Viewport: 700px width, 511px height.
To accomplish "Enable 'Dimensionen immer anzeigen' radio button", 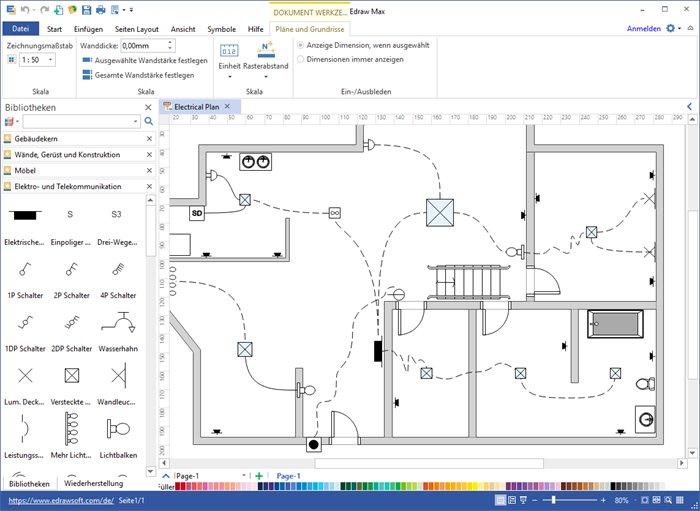I will (301, 60).
